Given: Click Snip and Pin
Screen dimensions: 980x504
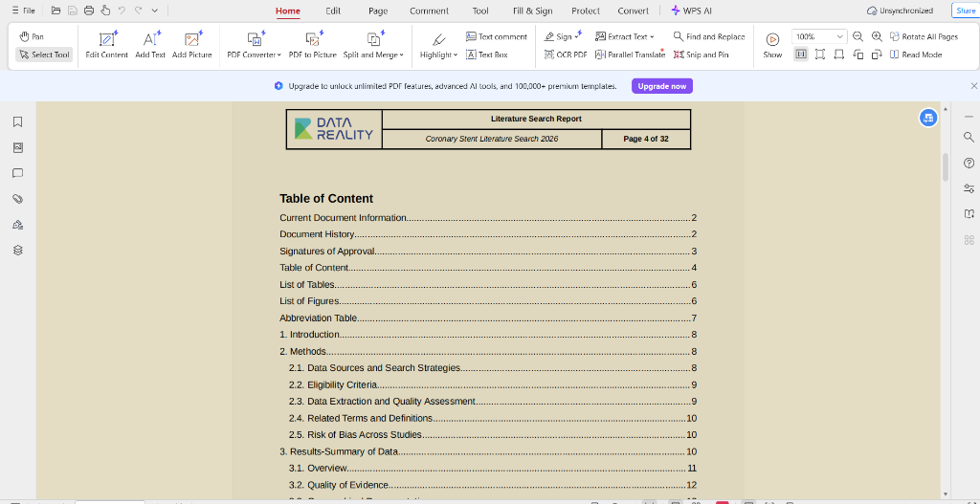Looking at the screenshot, I should pos(702,55).
